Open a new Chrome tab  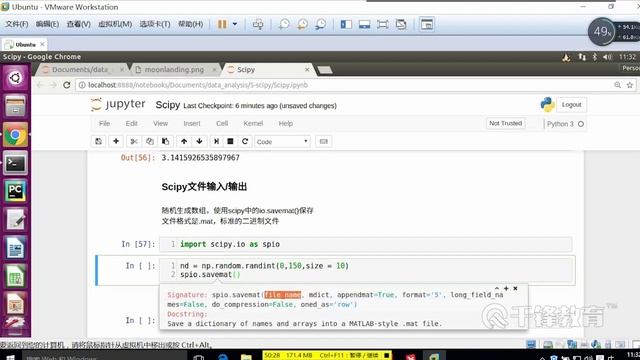(325, 70)
